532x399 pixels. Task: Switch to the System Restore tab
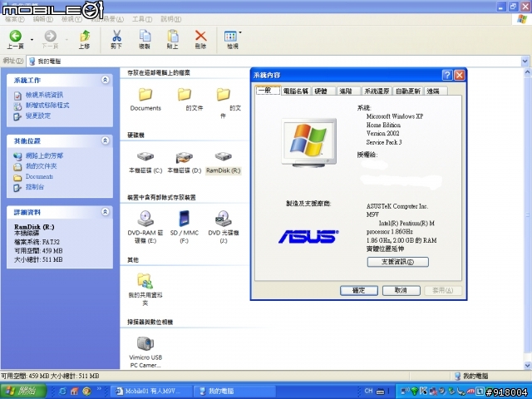click(377, 91)
